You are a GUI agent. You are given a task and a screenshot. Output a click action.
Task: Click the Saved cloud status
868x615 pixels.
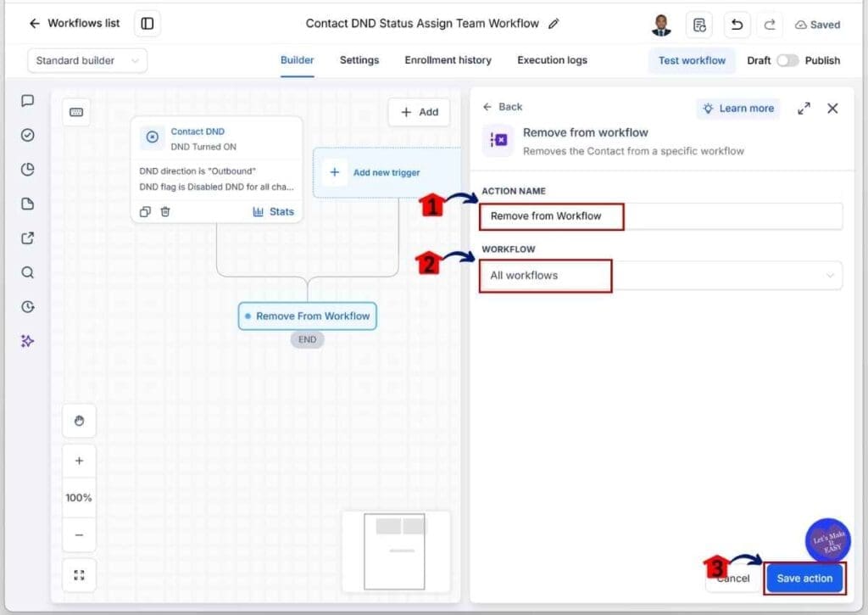(x=818, y=25)
